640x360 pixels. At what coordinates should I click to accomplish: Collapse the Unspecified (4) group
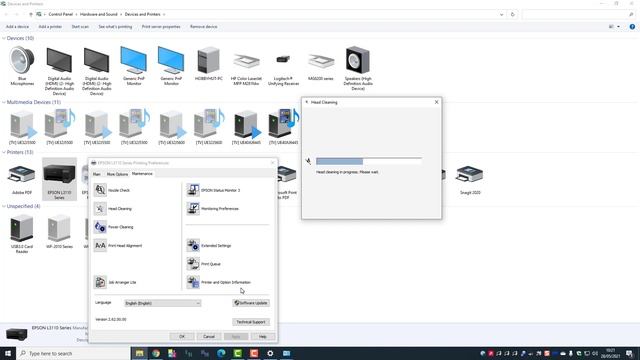click(x=4, y=206)
